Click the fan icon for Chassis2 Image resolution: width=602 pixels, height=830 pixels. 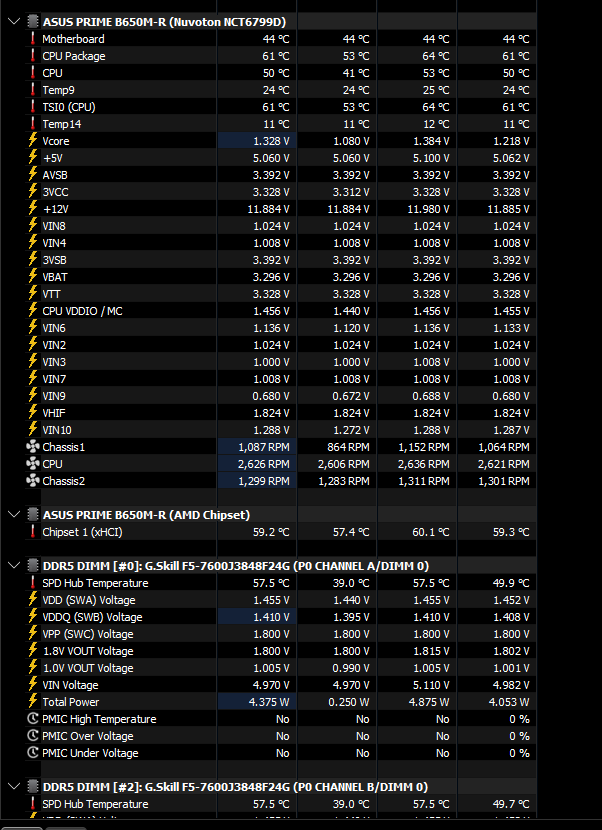[33, 481]
